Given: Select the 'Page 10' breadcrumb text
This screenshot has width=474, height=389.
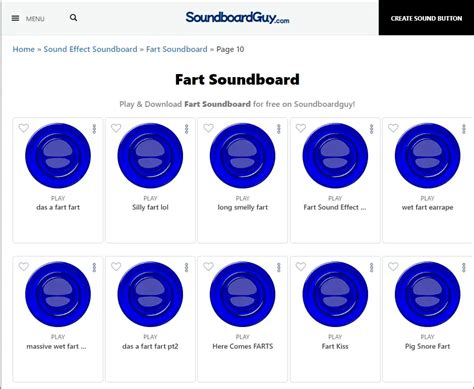Looking at the screenshot, I should coord(230,49).
